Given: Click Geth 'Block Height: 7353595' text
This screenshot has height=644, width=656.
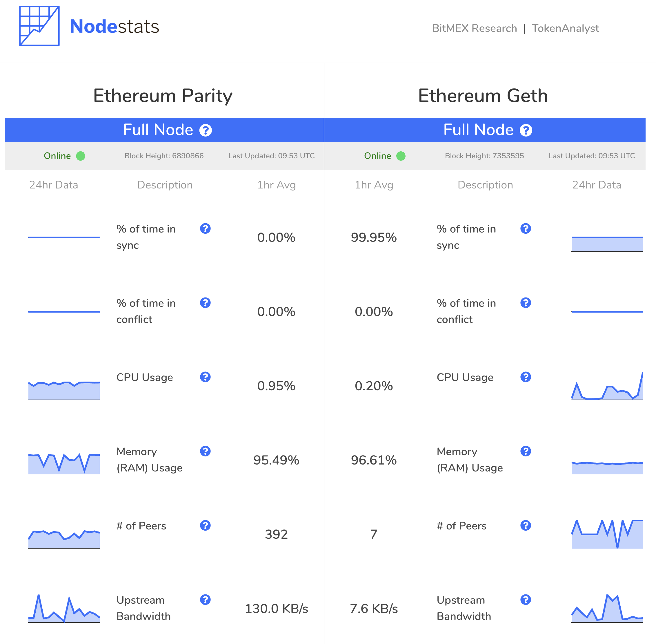Looking at the screenshot, I should click(484, 156).
